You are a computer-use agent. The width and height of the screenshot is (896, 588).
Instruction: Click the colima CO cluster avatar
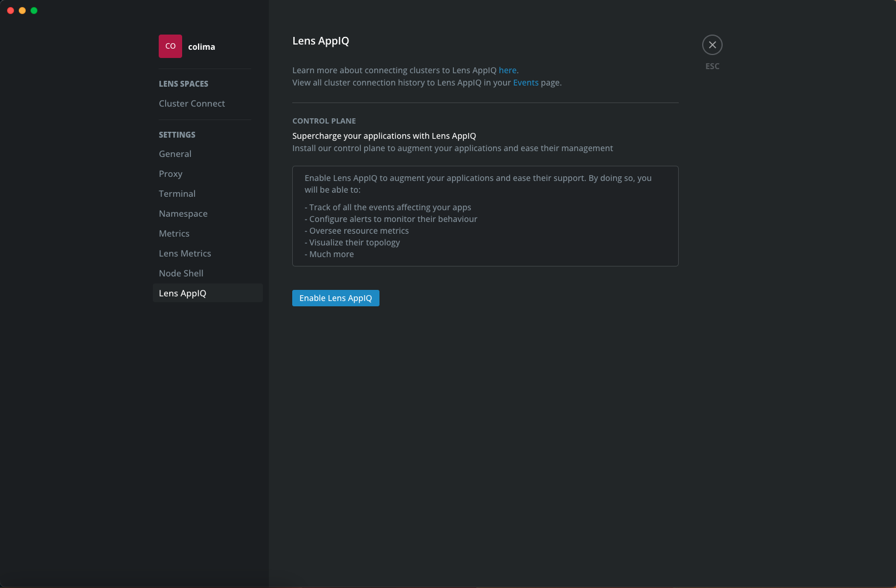click(170, 46)
